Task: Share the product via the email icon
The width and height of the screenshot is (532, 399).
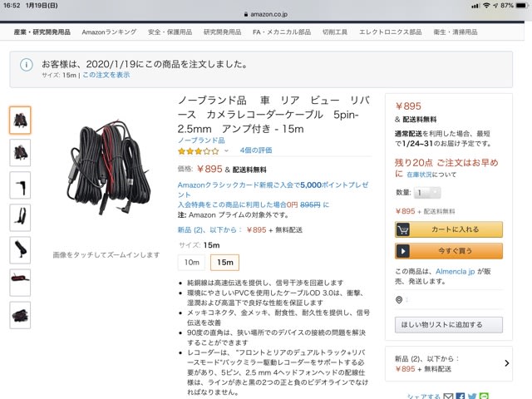Action: pos(449,396)
